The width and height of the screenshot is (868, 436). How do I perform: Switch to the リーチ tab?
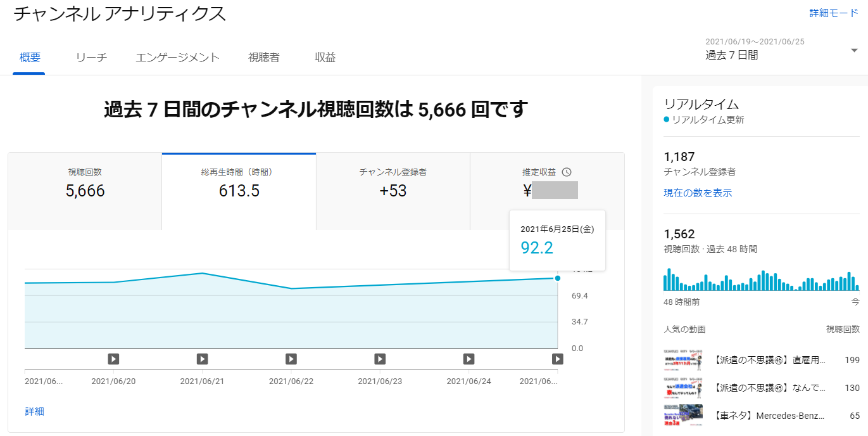tap(91, 58)
